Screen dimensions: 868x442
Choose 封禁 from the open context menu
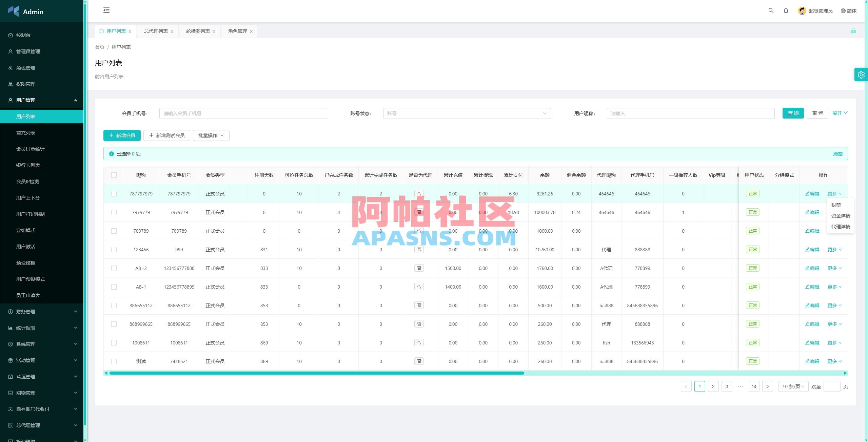[x=836, y=205]
